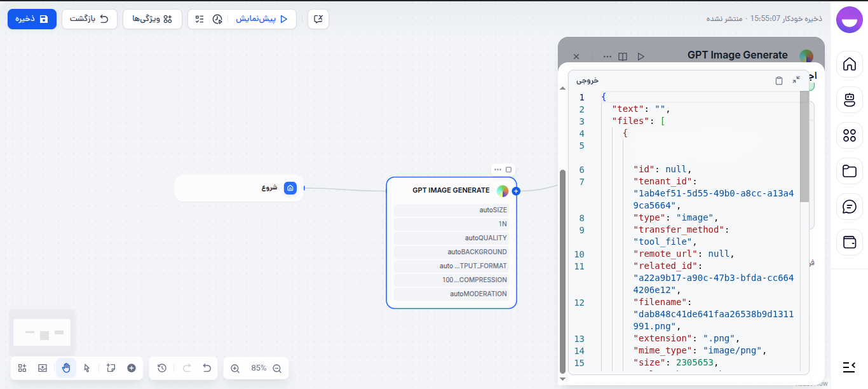Open the autoSIZE option on the GPT node

[451, 210]
